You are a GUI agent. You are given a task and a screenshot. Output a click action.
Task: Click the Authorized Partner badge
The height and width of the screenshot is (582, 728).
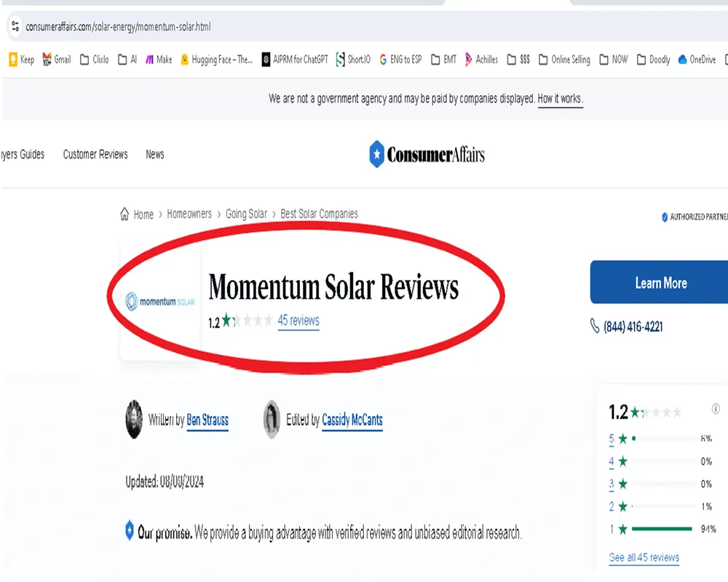[695, 217]
